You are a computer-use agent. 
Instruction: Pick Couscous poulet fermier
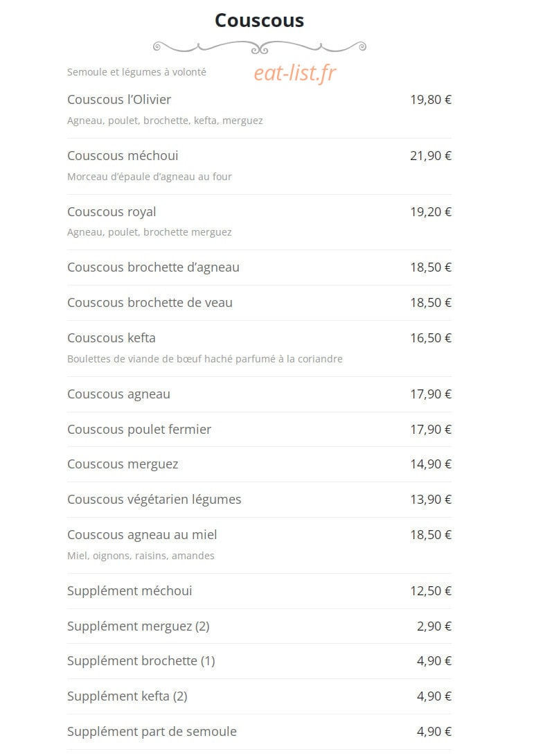tap(259, 430)
